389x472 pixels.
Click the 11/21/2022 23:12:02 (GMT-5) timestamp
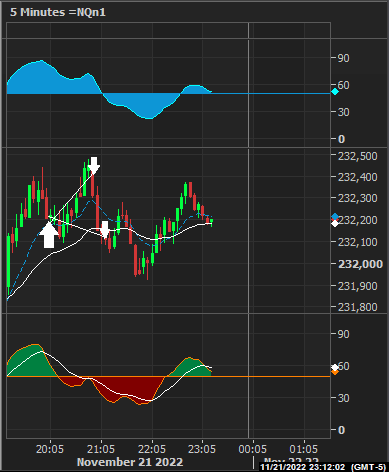pos(323,467)
